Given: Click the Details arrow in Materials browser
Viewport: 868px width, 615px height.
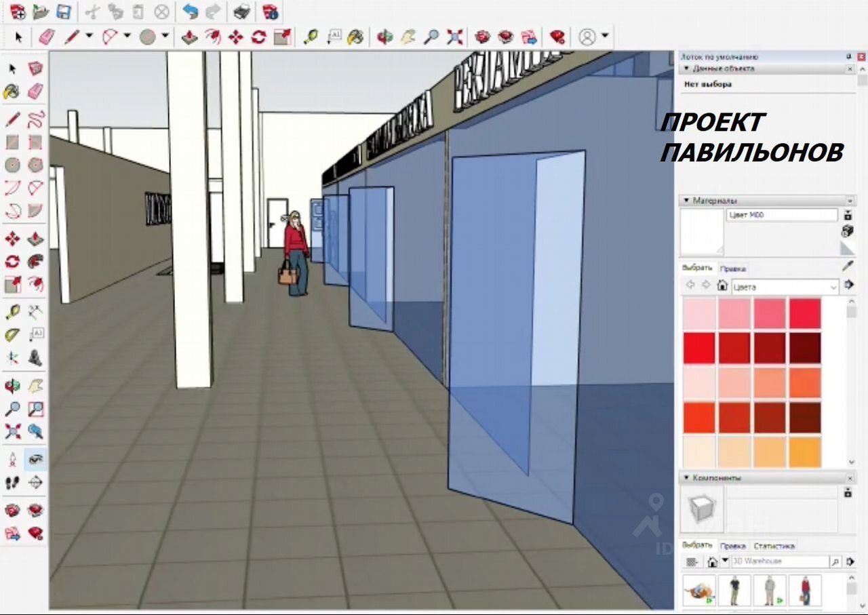Looking at the screenshot, I should point(848,286).
